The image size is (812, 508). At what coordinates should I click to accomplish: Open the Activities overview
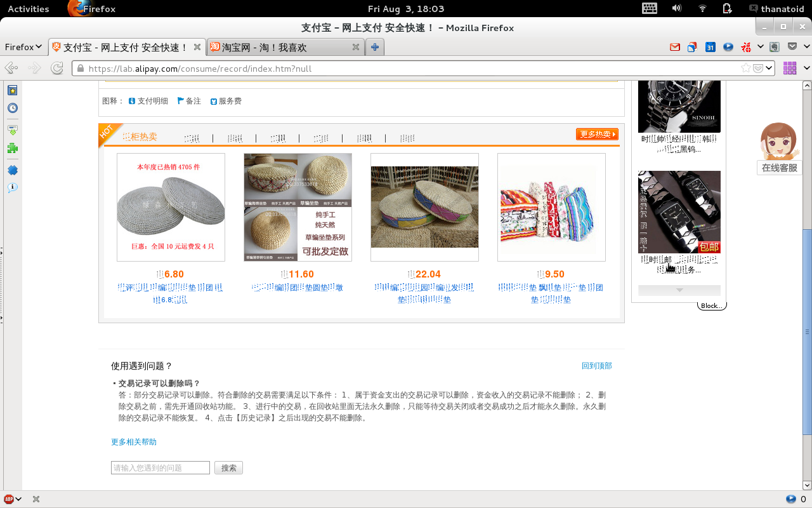pyautogui.click(x=29, y=8)
